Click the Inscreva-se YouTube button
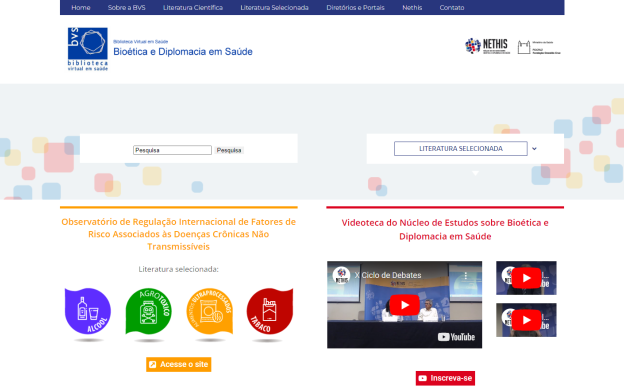 tap(445, 378)
